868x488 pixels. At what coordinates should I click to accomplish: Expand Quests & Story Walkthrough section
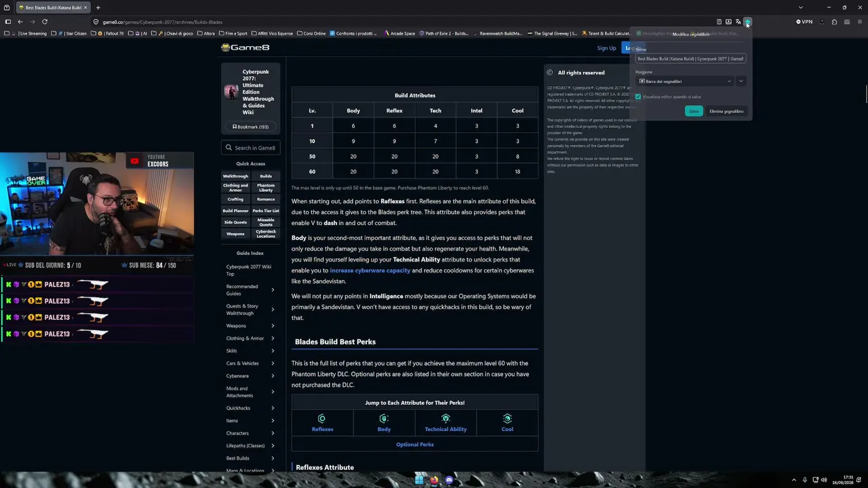coord(273,310)
